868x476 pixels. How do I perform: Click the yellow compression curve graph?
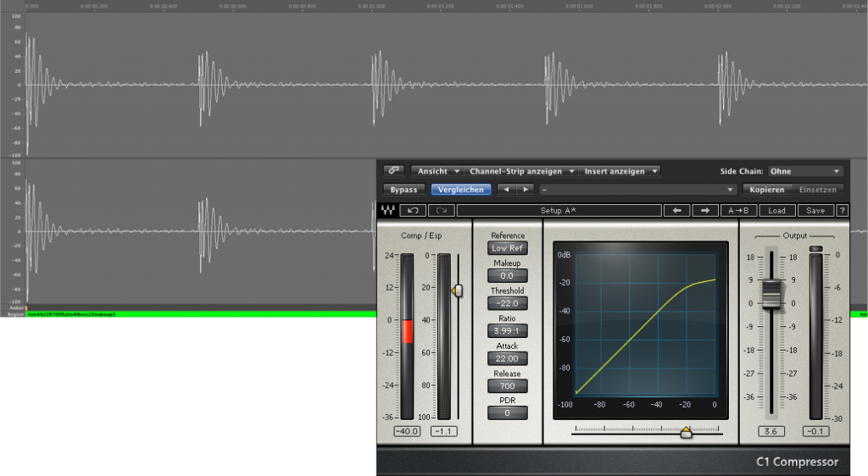pos(645,324)
